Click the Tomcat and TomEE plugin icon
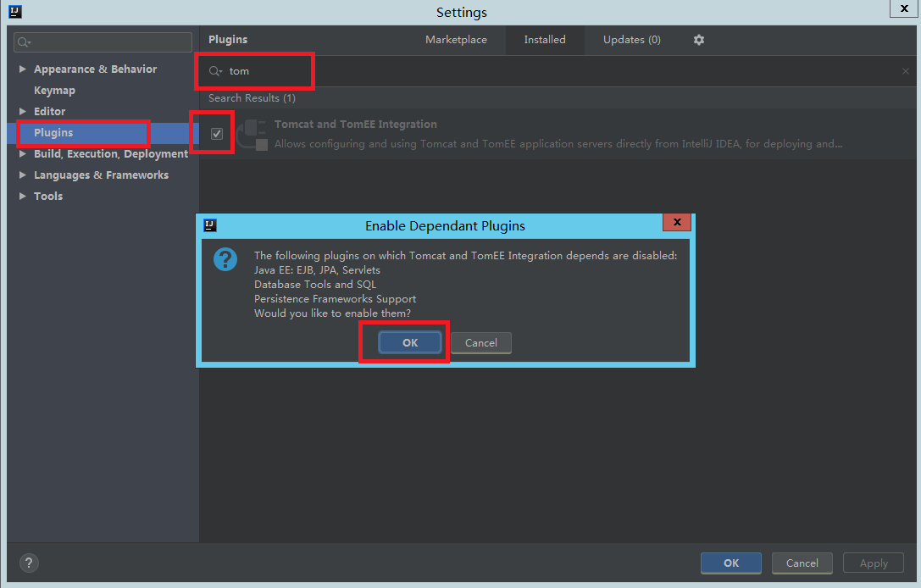 253,135
